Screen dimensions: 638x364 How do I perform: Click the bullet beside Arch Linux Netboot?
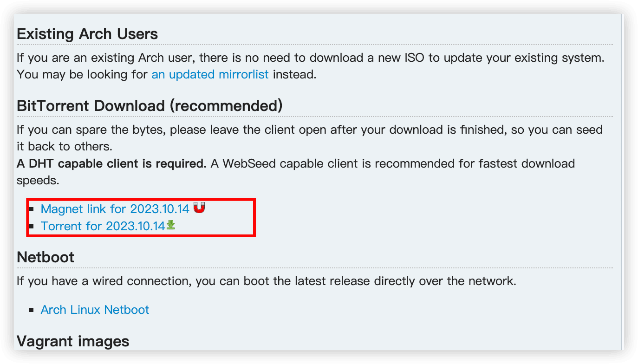32,310
